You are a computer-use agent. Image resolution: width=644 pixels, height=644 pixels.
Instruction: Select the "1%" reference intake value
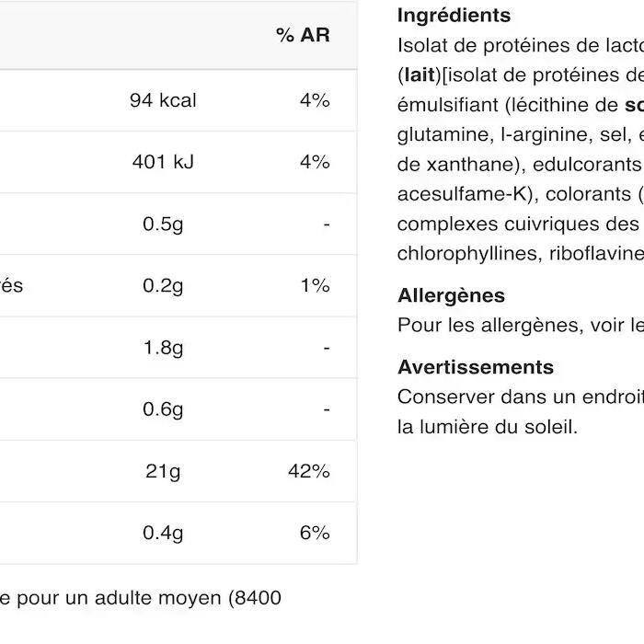pyautogui.click(x=315, y=286)
